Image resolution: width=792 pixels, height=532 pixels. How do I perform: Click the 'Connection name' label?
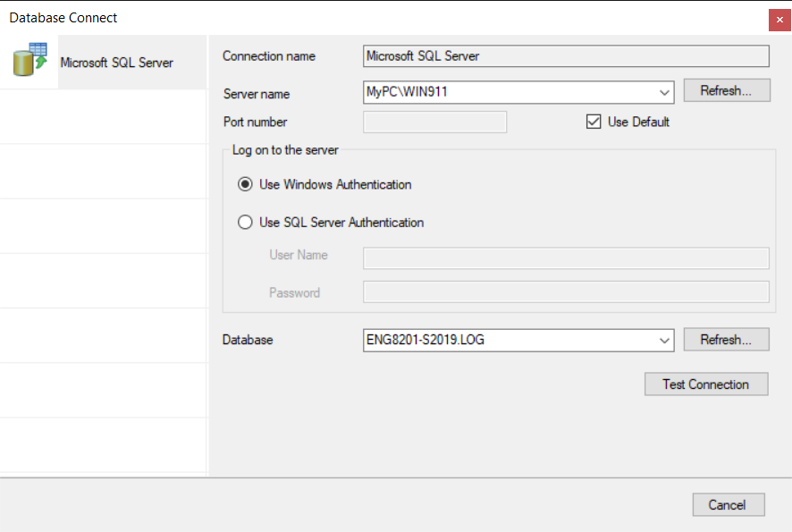[x=269, y=56]
